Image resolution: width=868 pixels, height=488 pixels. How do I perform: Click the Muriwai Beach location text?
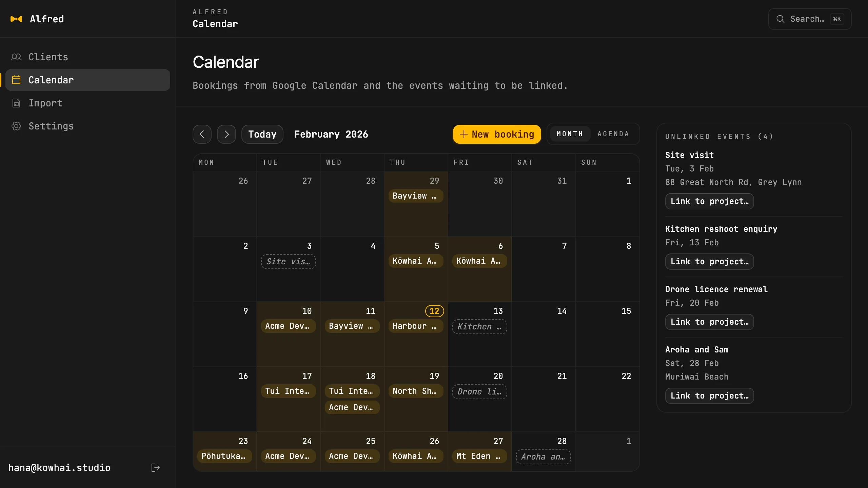coord(697,377)
